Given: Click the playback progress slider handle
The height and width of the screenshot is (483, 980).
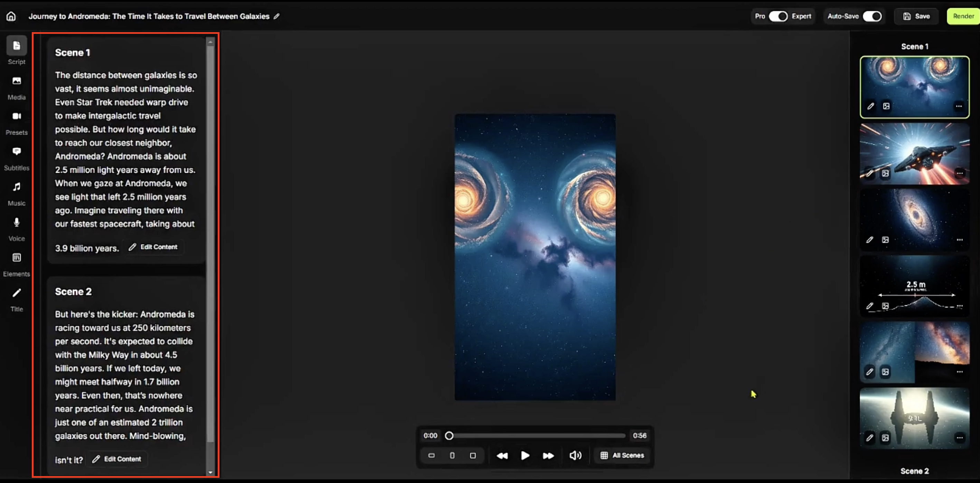Looking at the screenshot, I should click(449, 435).
